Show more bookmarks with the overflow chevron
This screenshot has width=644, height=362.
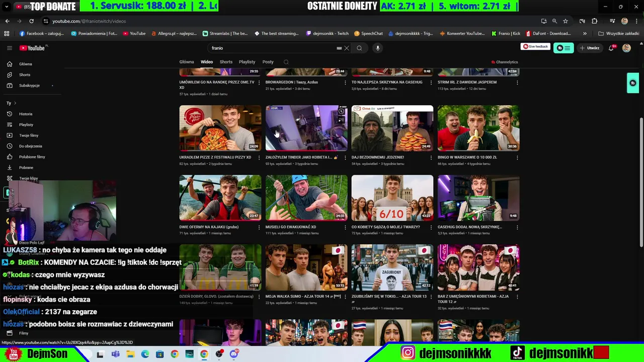(585, 34)
